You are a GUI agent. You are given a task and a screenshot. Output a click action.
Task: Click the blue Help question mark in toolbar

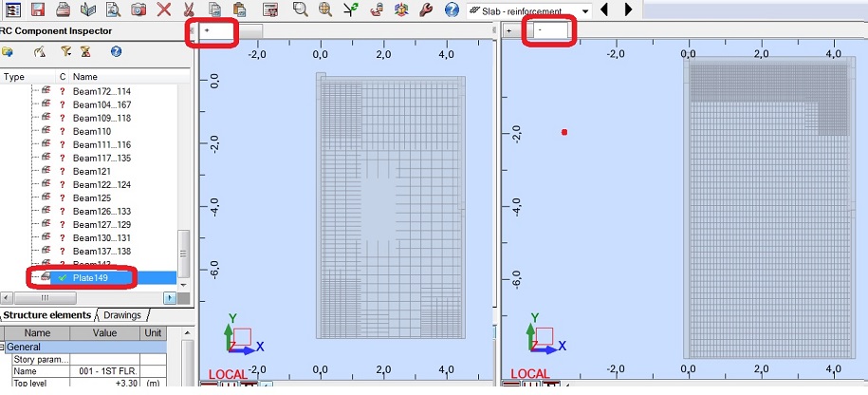pyautogui.click(x=452, y=9)
